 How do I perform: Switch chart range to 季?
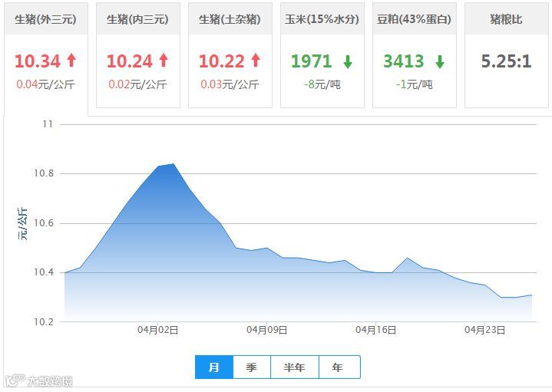252,367
